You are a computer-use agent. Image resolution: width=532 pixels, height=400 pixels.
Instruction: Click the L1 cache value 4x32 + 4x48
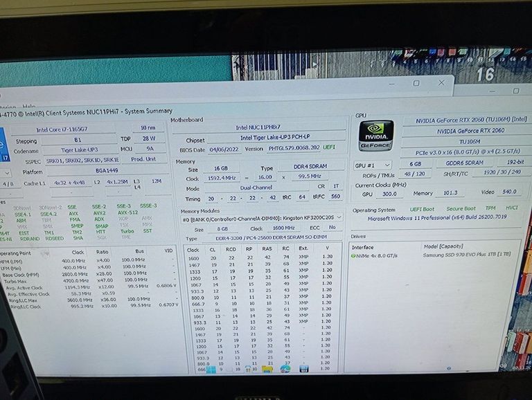69,183
